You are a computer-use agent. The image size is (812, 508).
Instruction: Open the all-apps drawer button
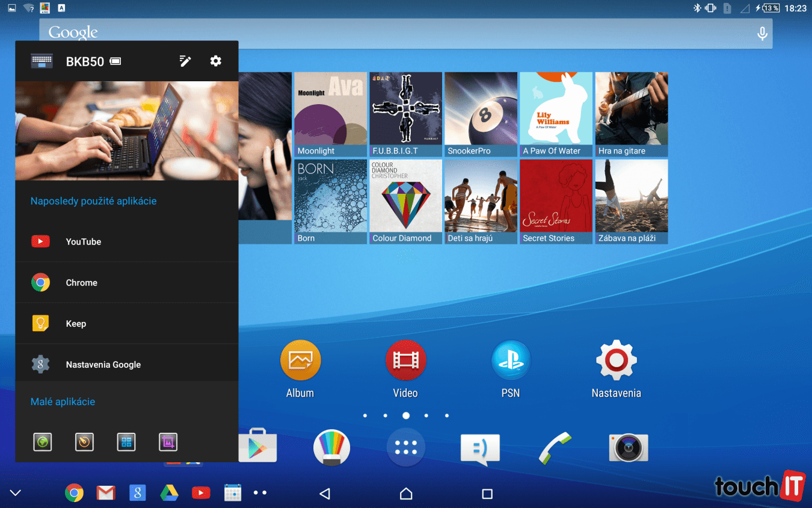406,448
